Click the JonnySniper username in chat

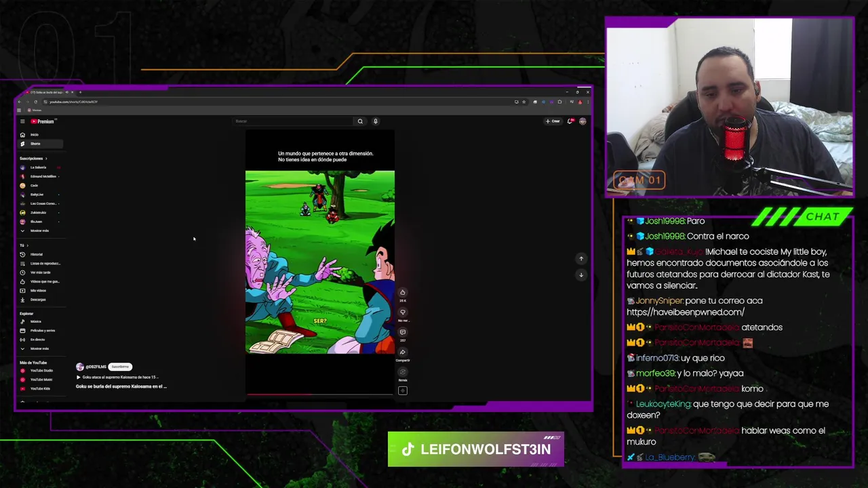point(659,301)
